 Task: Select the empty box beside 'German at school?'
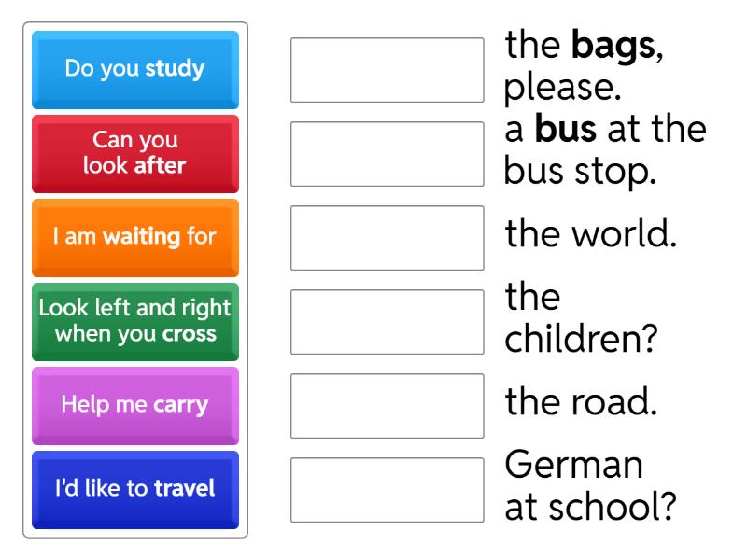[x=387, y=490]
